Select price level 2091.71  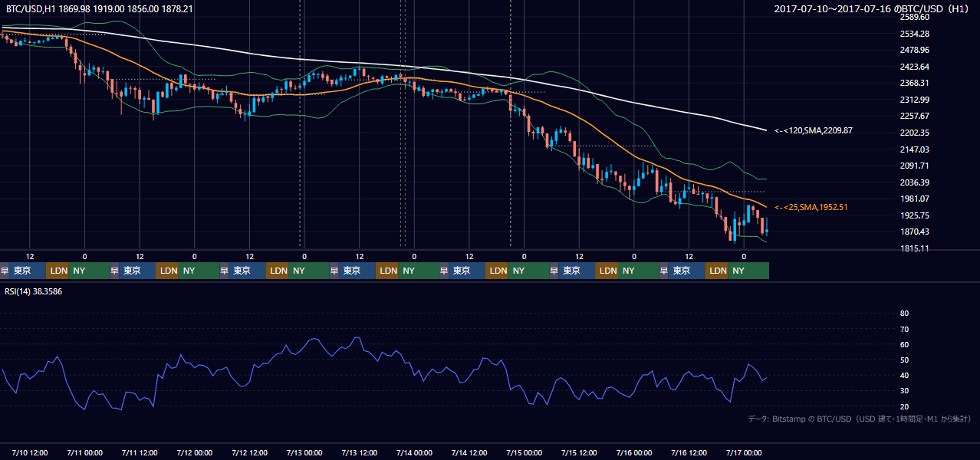(x=915, y=166)
